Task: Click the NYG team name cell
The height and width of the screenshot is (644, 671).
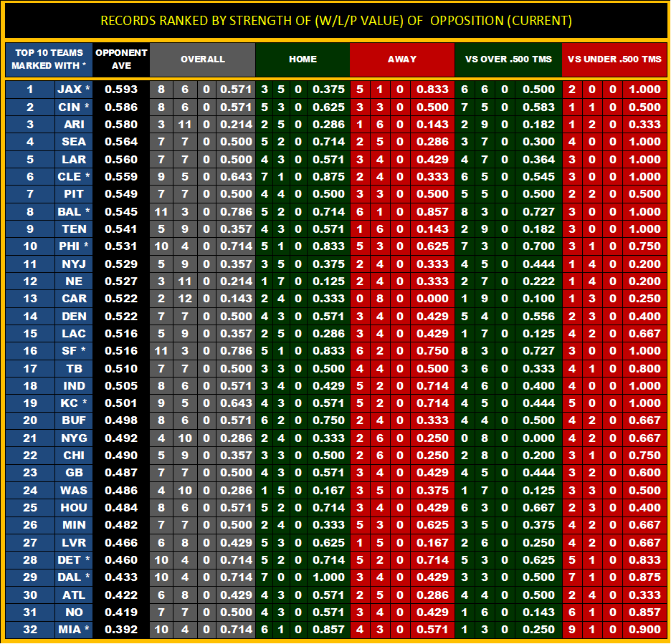Action: pyautogui.click(x=74, y=438)
